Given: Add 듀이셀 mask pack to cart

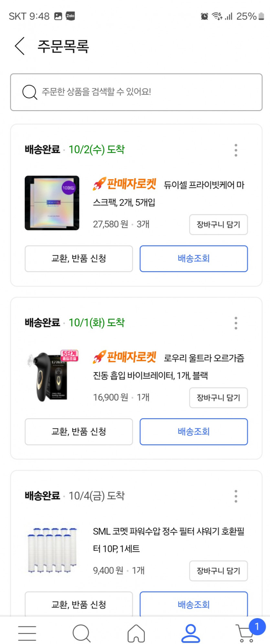Looking at the screenshot, I should (x=218, y=225).
